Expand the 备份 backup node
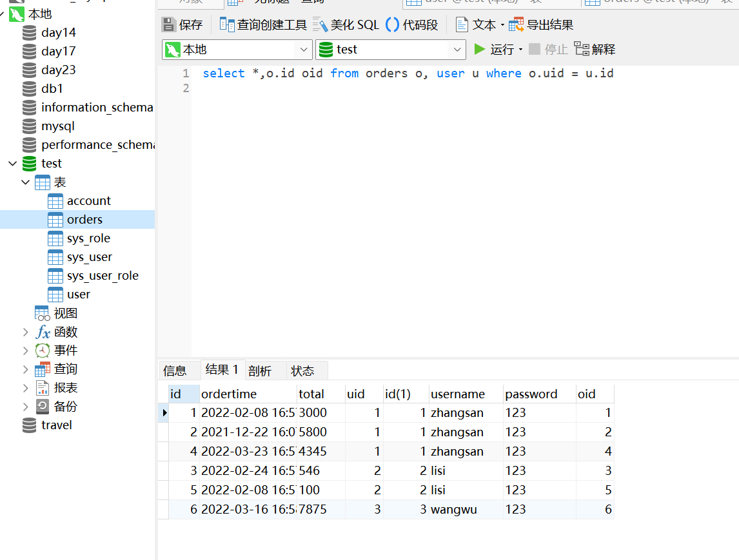 pyautogui.click(x=25, y=407)
